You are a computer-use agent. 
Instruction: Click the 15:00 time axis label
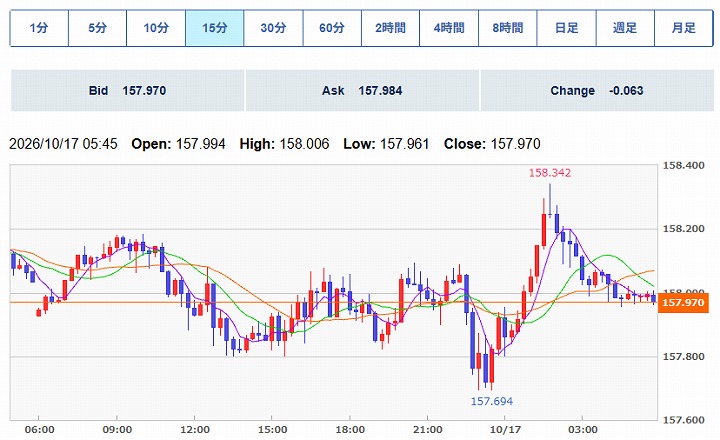coord(272,430)
